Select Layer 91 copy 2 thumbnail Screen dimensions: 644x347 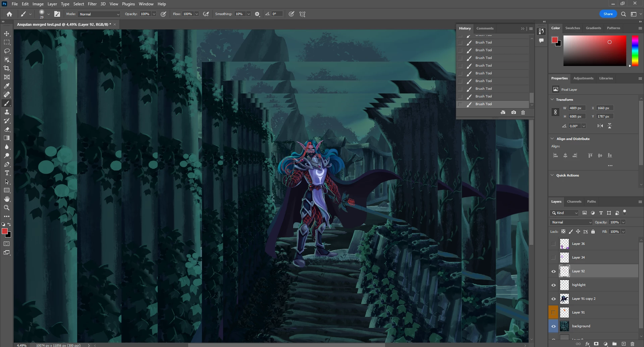(565, 299)
